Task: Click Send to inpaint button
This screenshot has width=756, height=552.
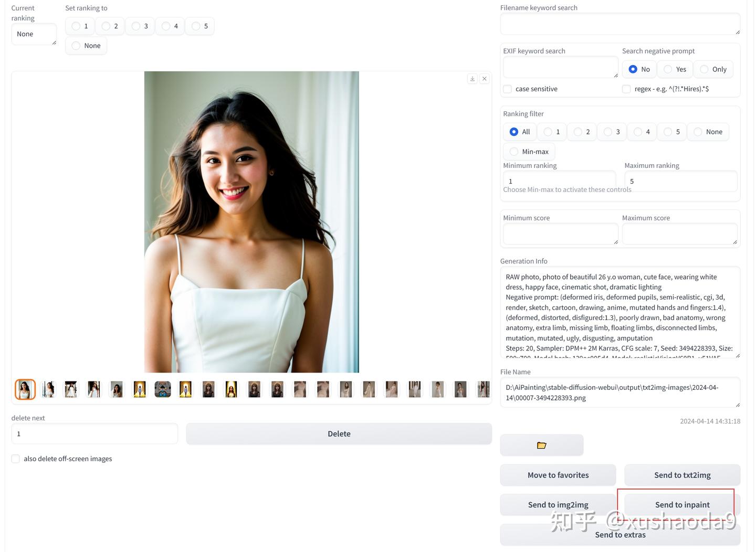Action: (682, 504)
